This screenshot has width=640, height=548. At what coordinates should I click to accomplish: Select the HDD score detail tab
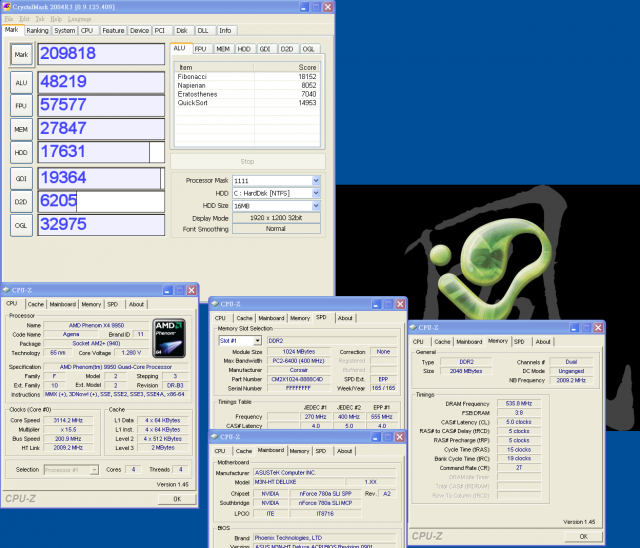click(x=244, y=49)
